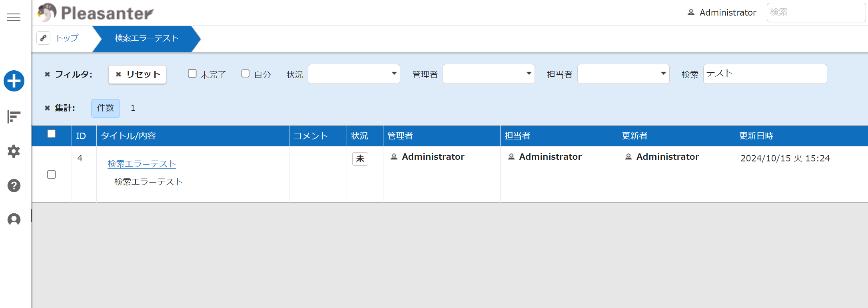Toggle the 未完了 checkbox
Viewport: 868px width, 308px height.
[192, 74]
